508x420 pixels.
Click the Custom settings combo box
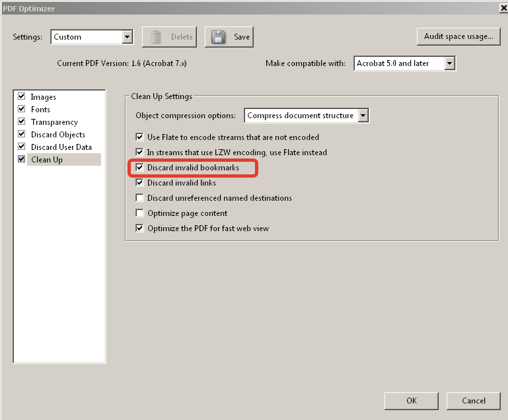[x=92, y=37]
